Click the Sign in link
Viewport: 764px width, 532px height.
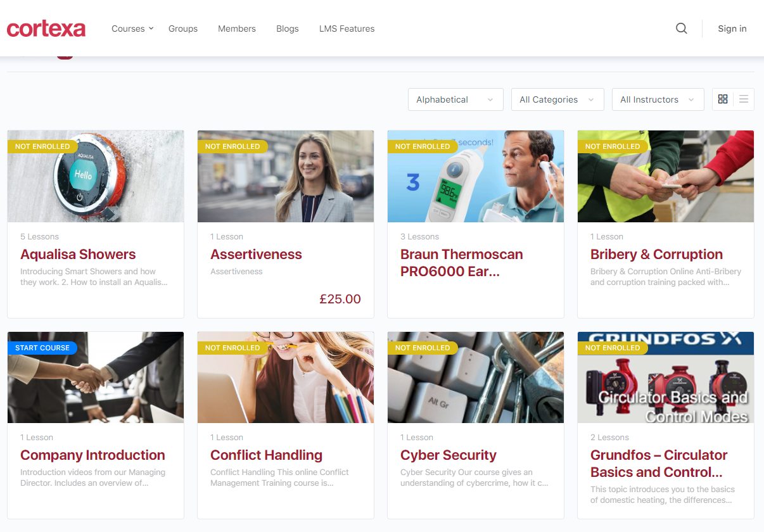tap(732, 28)
